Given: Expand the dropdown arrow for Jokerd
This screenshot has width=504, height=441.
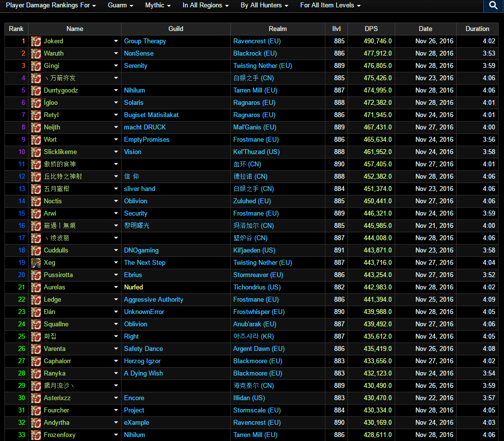Looking at the screenshot, I should (x=116, y=41).
